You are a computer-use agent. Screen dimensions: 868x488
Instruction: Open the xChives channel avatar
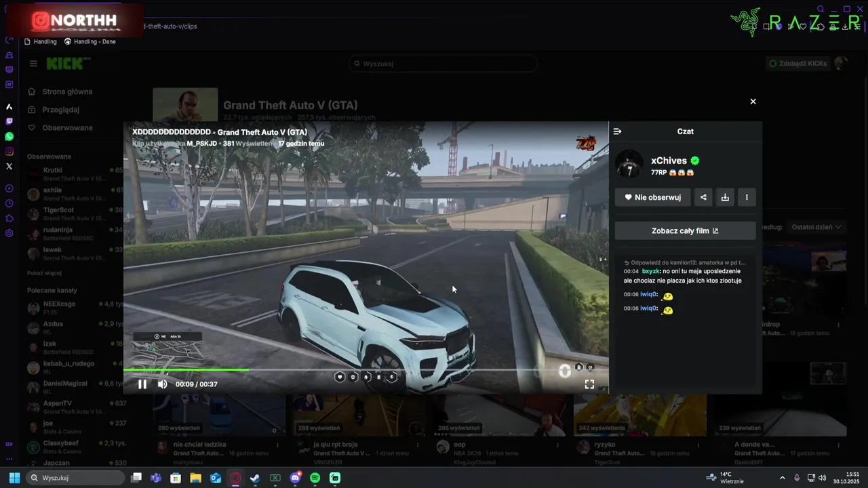coord(629,165)
